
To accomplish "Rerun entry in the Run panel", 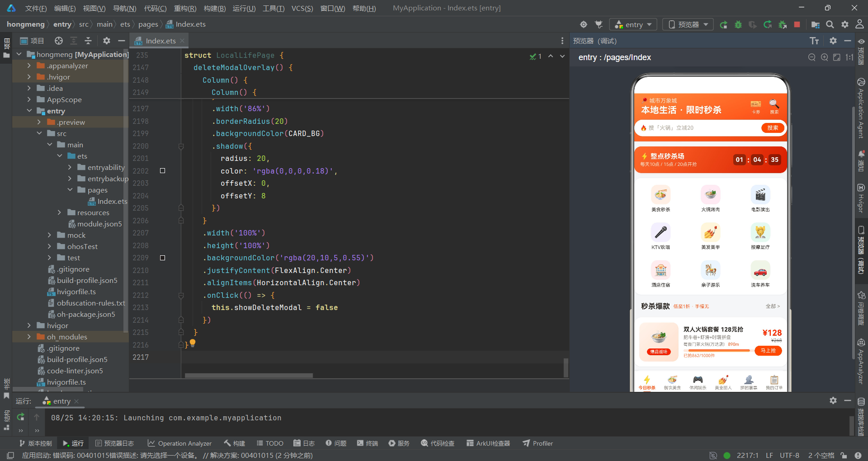I will pyautogui.click(x=21, y=417).
